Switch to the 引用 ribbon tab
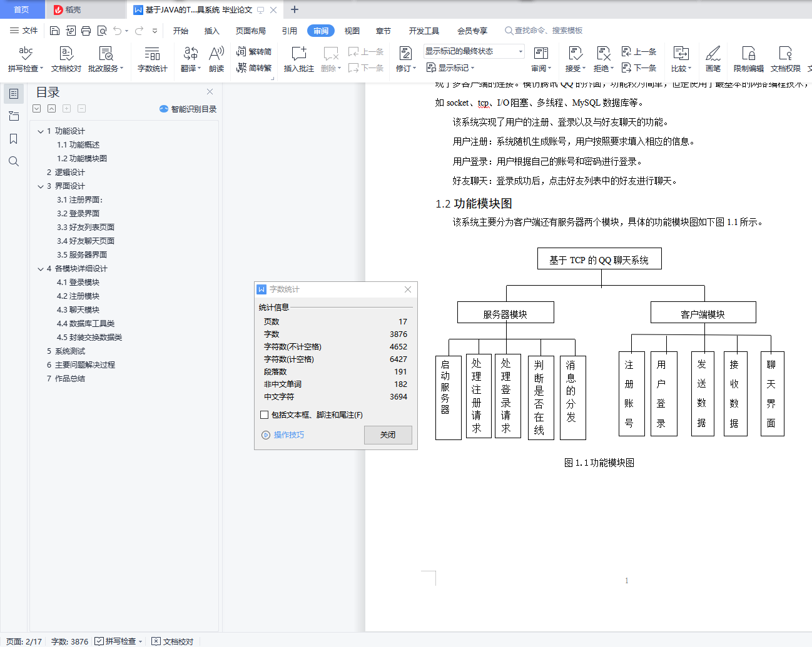Screen dimensions: 812x647 [290, 31]
